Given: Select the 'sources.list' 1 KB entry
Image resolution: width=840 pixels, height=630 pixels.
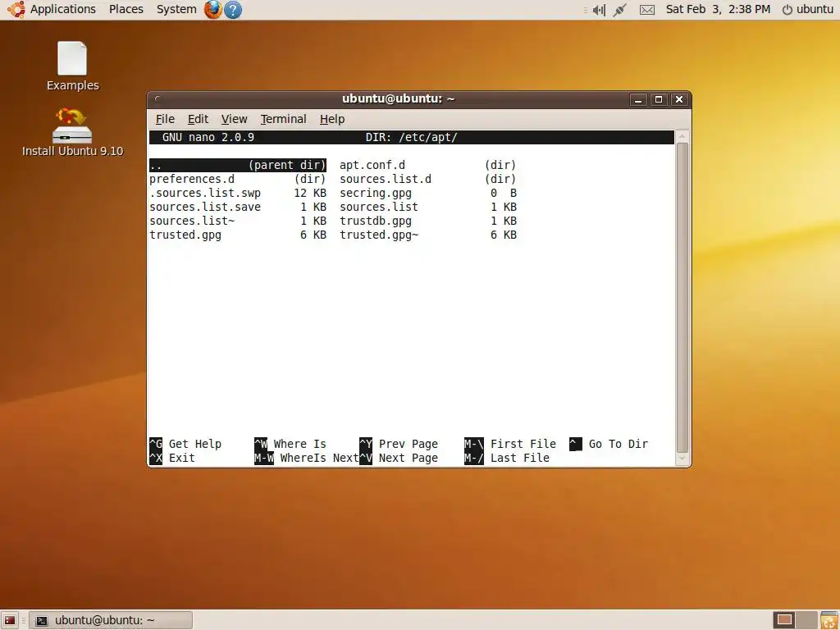Looking at the screenshot, I should (x=428, y=207).
